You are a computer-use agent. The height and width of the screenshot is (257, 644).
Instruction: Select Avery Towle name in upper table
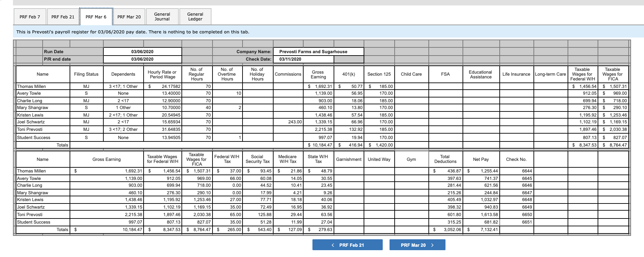[43, 93]
